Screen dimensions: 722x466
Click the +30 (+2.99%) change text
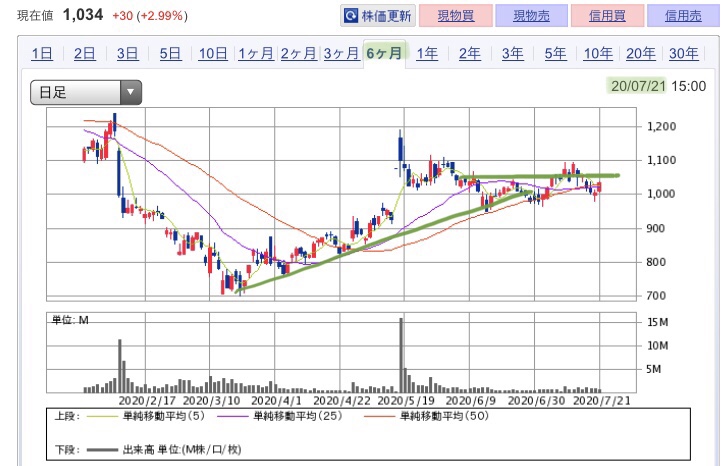pyautogui.click(x=150, y=16)
